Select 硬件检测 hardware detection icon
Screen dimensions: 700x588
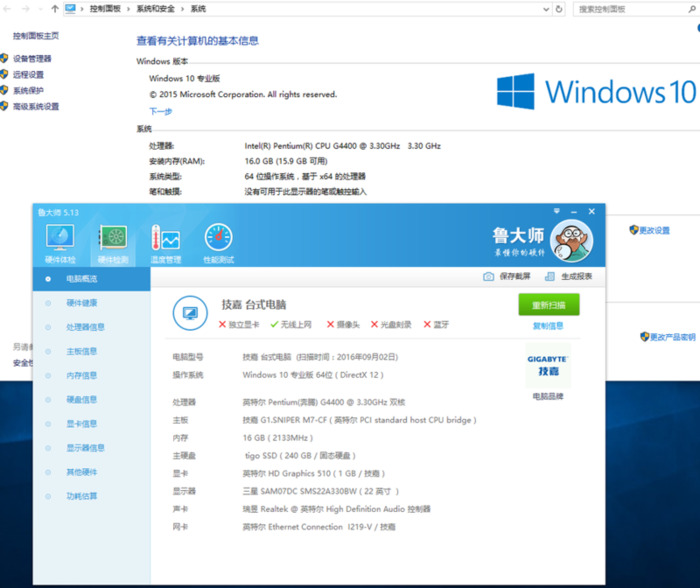(113, 240)
